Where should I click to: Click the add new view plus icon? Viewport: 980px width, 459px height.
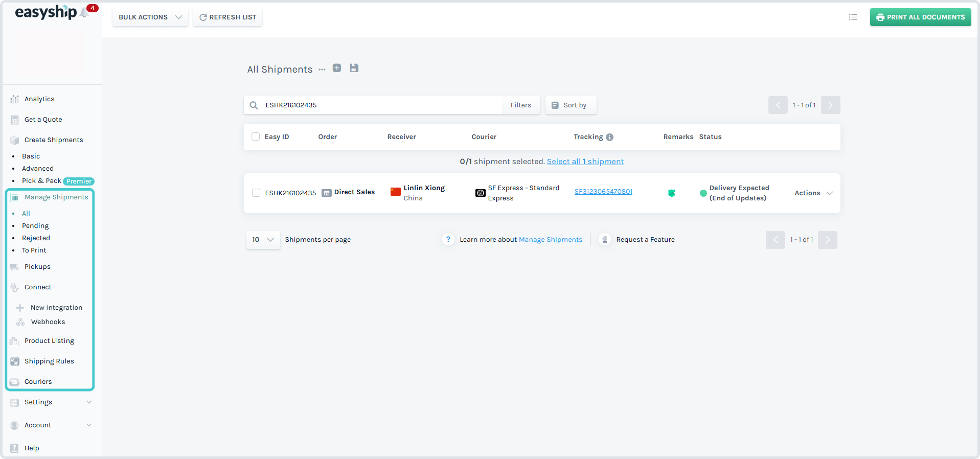coord(337,68)
